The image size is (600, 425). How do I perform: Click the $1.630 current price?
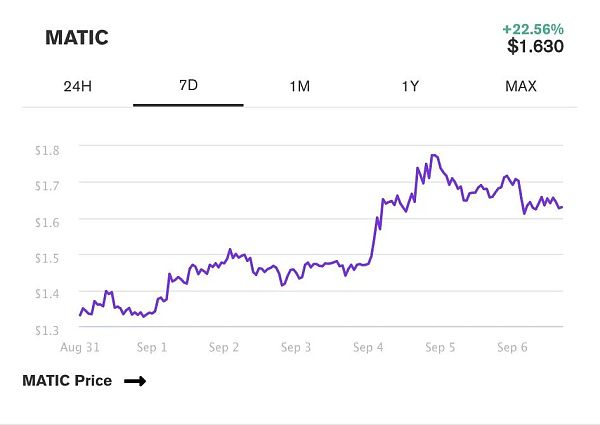pyautogui.click(x=535, y=46)
